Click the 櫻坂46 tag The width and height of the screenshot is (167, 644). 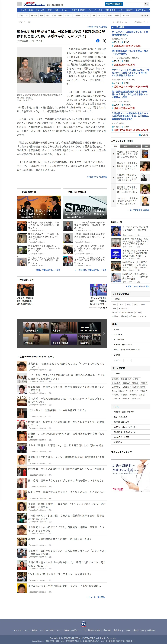tap(124, 316)
